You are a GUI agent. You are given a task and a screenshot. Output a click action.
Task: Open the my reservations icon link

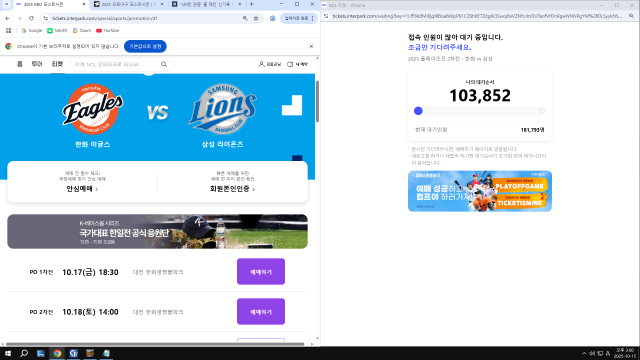coord(298,64)
